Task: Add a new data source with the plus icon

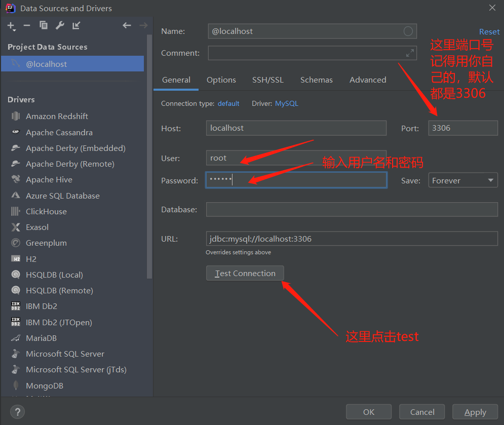Action: (x=11, y=25)
